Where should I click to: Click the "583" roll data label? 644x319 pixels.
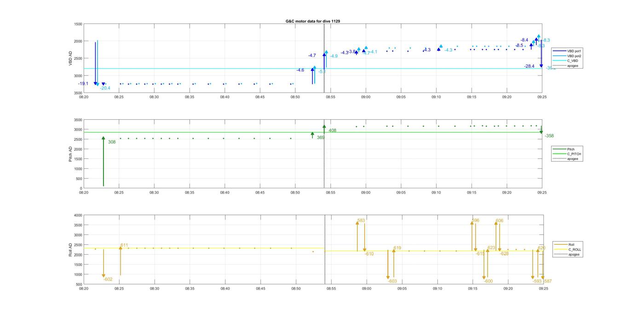click(361, 220)
